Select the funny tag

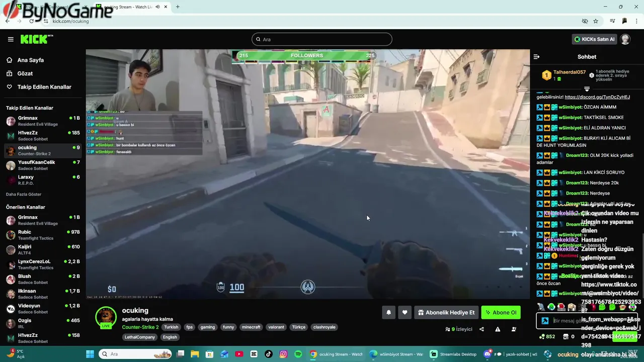point(228,327)
